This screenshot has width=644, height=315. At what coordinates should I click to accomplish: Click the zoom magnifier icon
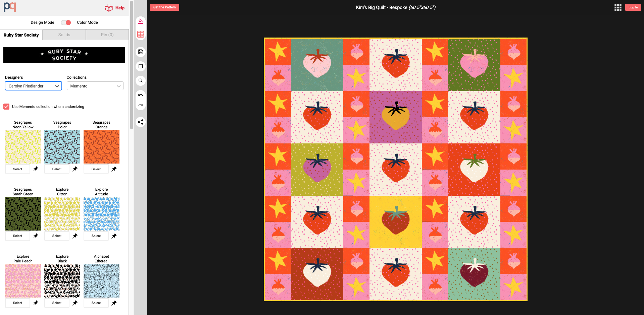click(141, 81)
